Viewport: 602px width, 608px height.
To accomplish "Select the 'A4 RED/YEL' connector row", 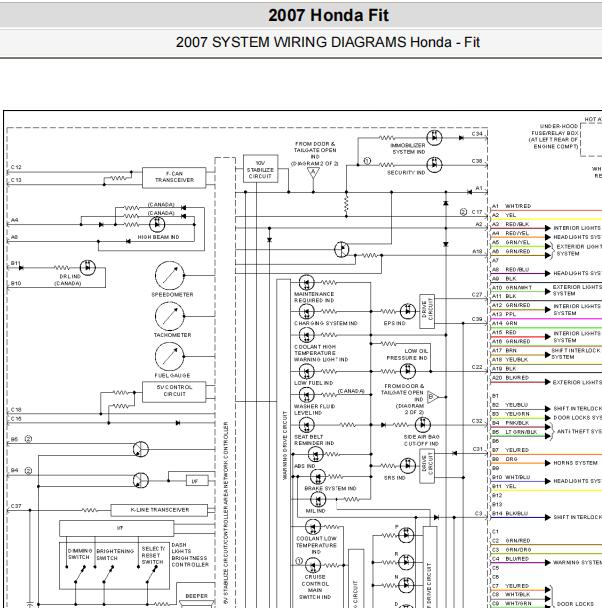I will click(547, 234).
